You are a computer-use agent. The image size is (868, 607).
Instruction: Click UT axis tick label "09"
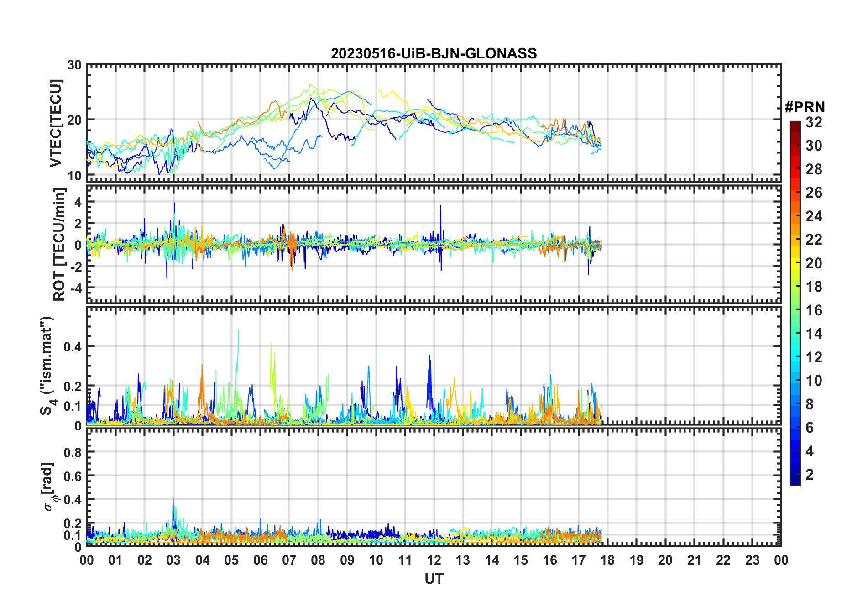347,560
